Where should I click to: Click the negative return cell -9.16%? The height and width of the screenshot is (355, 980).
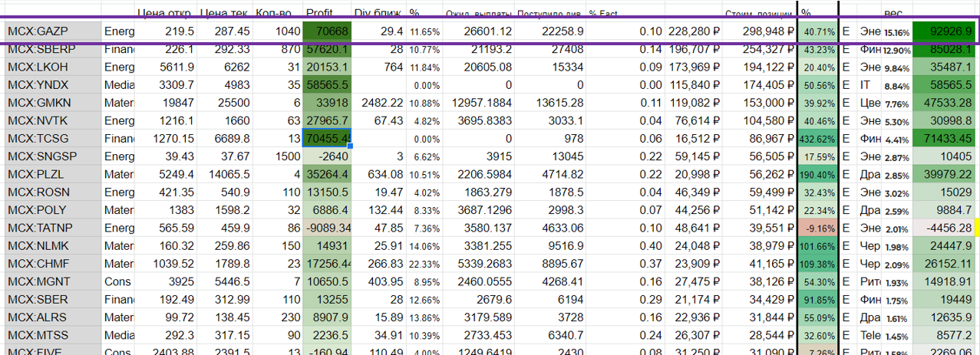[x=818, y=227]
